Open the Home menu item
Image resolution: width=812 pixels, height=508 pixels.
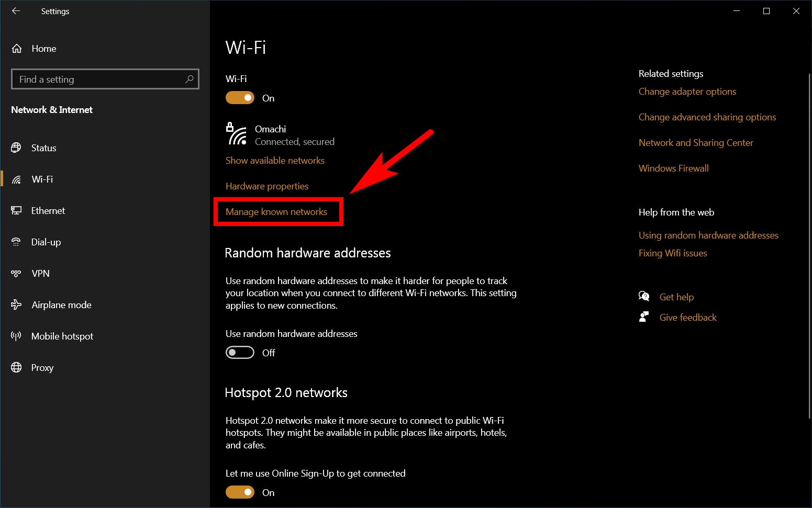[44, 48]
